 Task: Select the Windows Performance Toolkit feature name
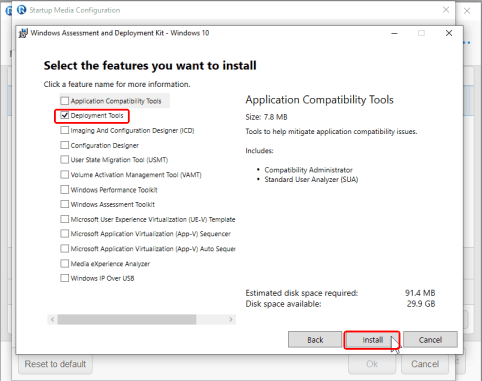pyautogui.click(x=114, y=190)
